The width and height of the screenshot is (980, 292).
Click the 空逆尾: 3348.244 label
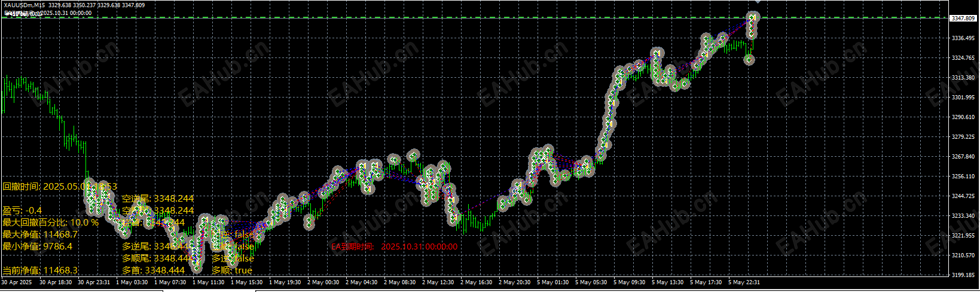(x=158, y=199)
